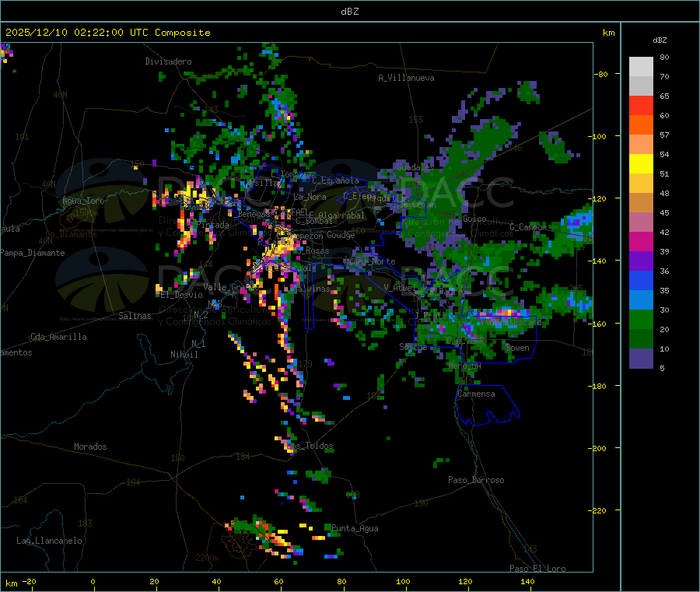700x592 pixels.
Task: Click the Los_Toldos location label
Action: (310, 446)
